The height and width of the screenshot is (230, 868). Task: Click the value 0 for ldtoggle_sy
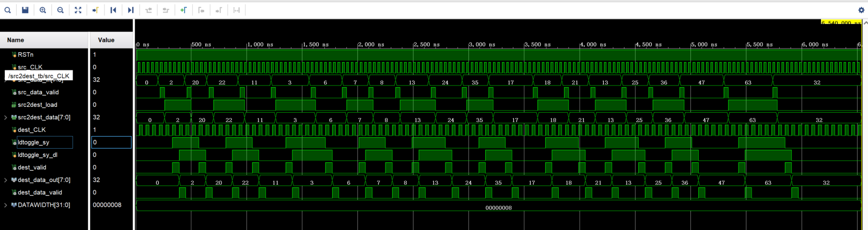click(111, 142)
